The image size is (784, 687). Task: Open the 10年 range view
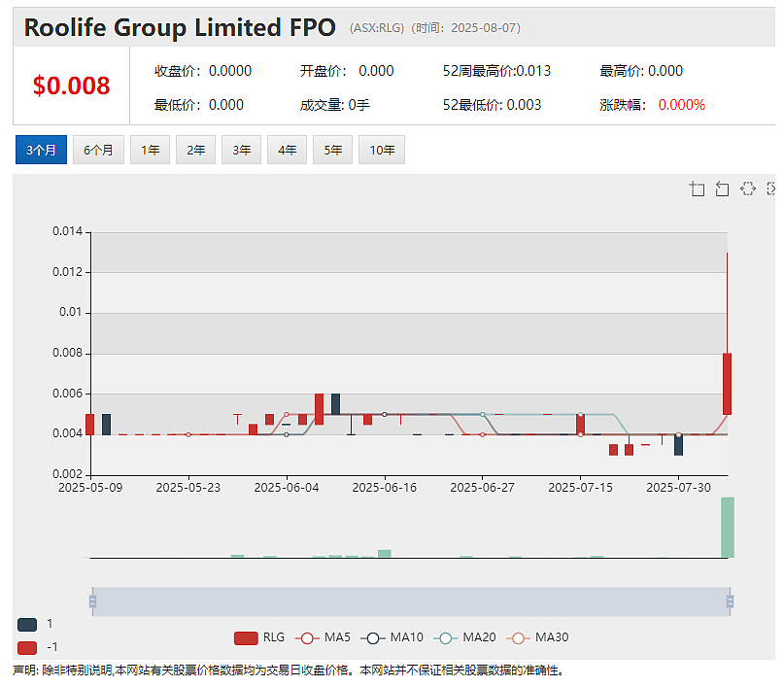(x=382, y=150)
